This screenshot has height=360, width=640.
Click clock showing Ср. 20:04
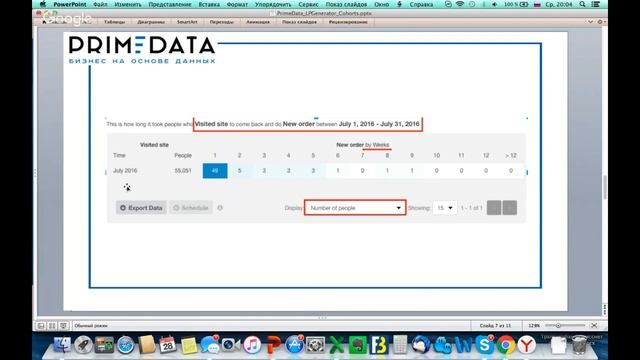(x=559, y=4)
